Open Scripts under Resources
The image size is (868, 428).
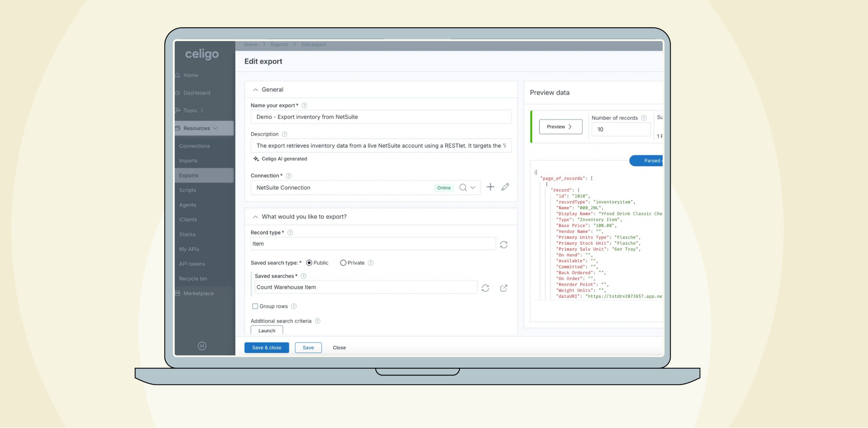[x=188, y=190]
